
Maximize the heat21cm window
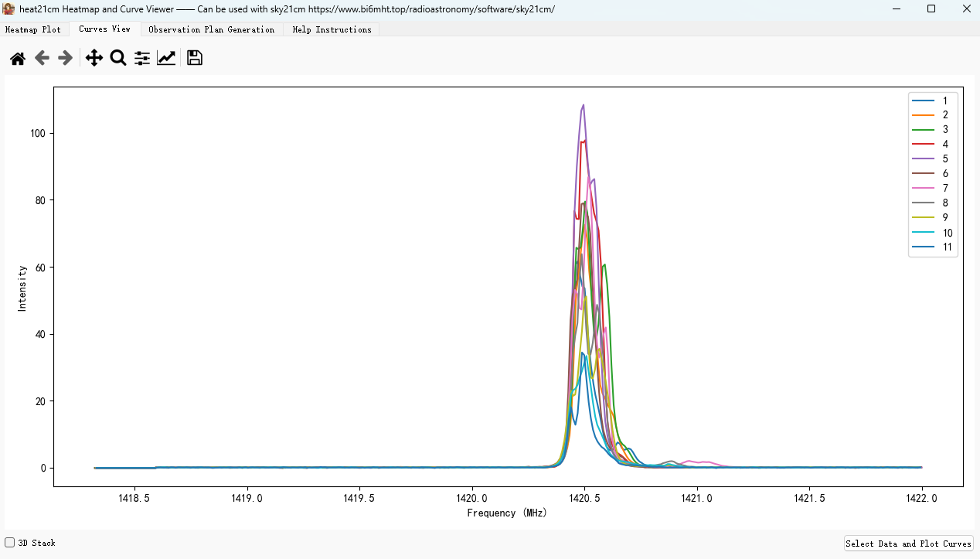(931, 9)
